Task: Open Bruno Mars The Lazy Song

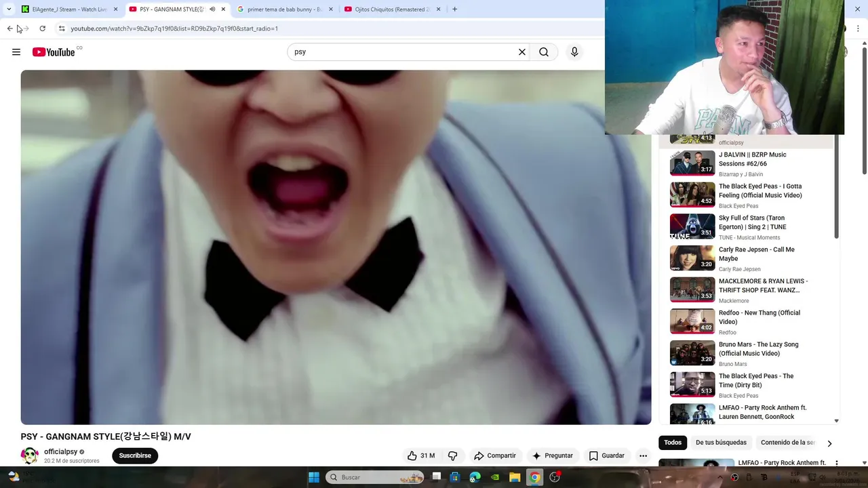Action: point(758,349)
